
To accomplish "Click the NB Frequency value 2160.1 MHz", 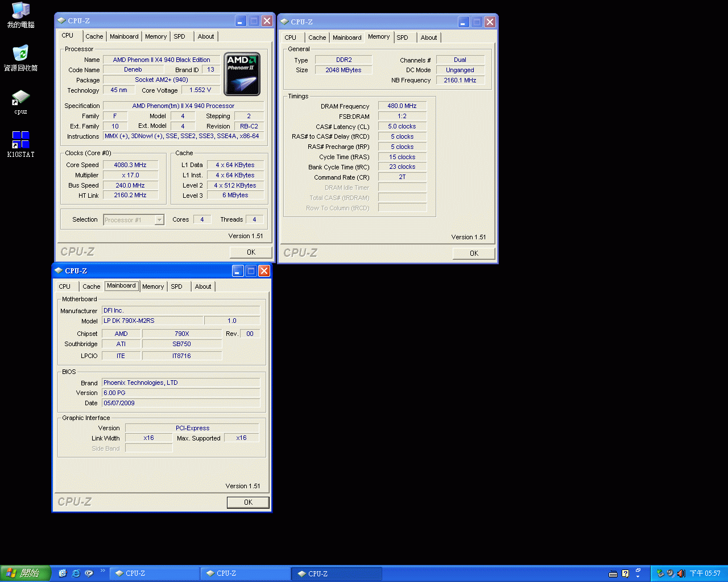I will click(460, 80).
